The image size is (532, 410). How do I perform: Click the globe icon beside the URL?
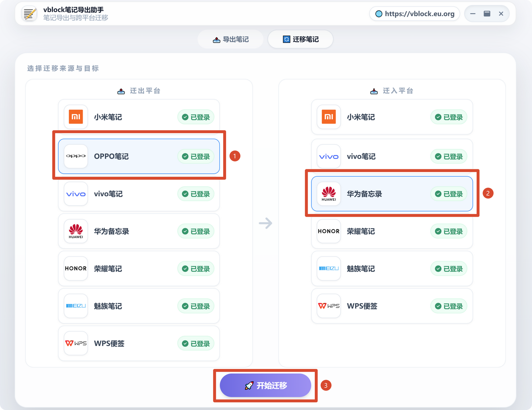379,14
